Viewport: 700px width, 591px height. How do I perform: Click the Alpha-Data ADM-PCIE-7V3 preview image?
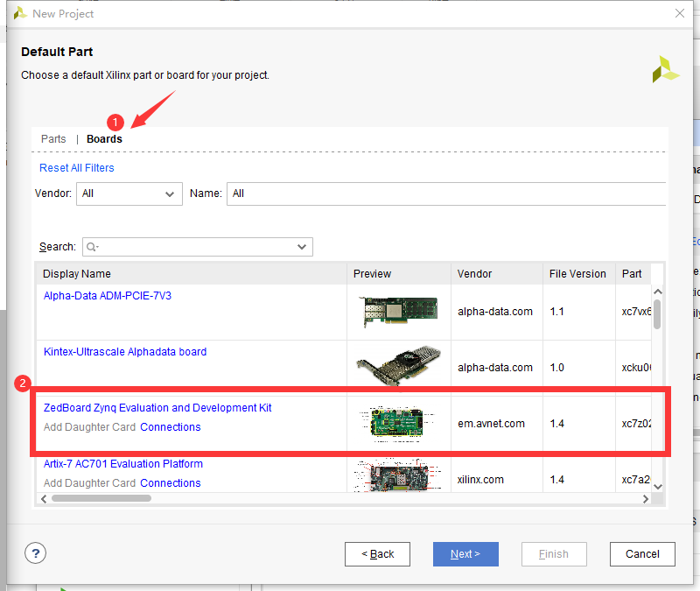(399, 312)
